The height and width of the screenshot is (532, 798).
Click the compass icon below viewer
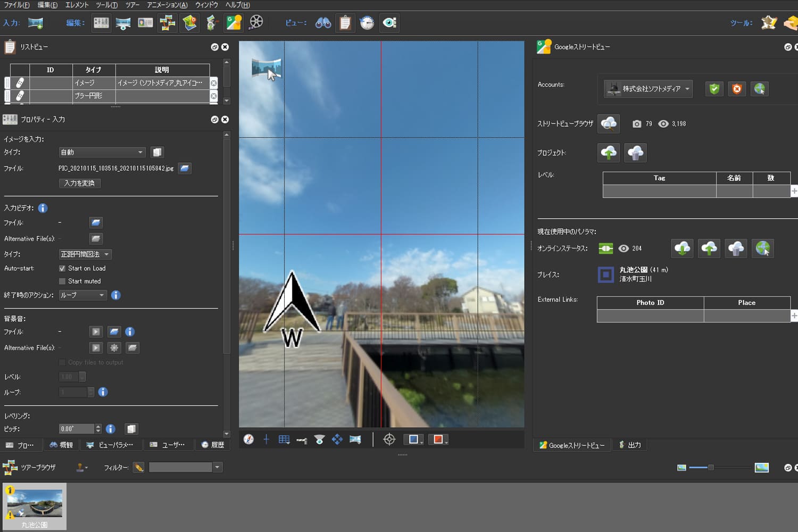(248, 439)
